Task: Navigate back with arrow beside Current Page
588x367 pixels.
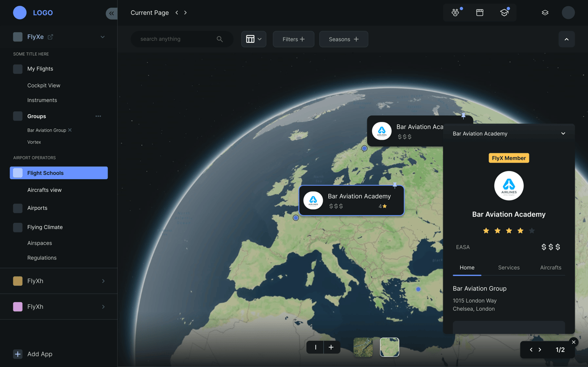Action: tap(177, 12)
